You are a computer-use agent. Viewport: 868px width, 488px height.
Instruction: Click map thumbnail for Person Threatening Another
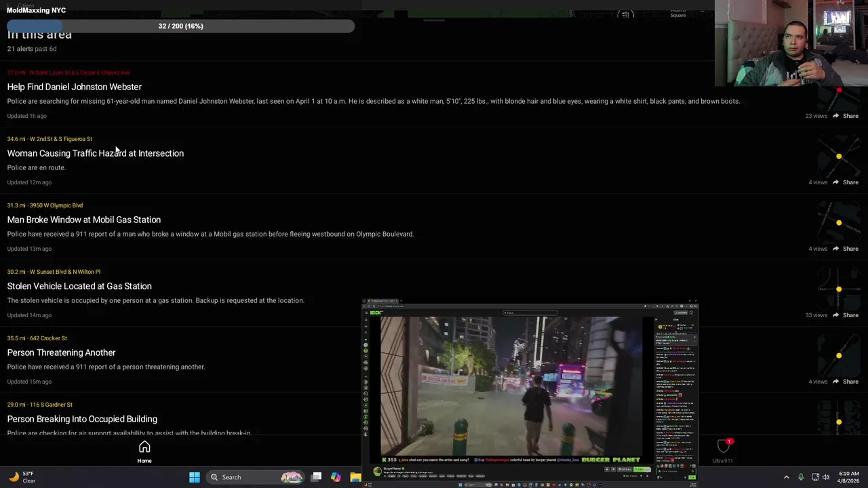[839, 356]
